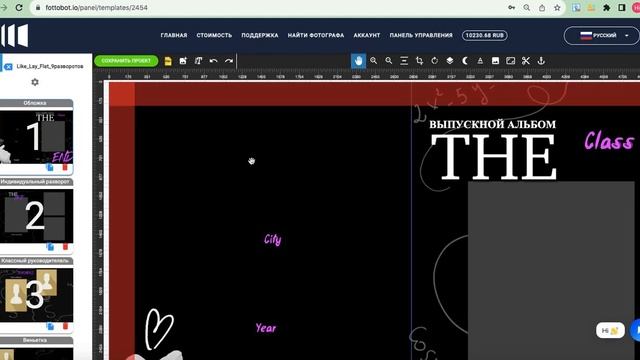Select the Обложка spread thumbnail 1
This screenshot has width=640, height=360.
(x=36, y=137)
